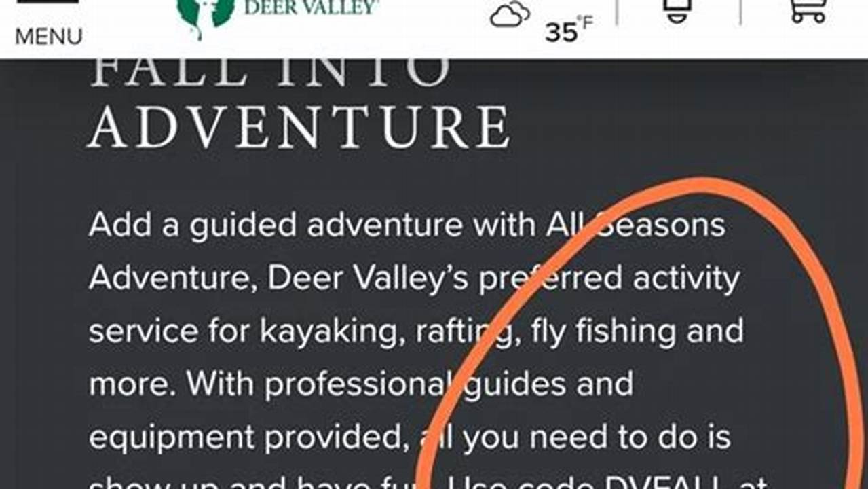Select the 35 temperature reading
This screenshot has height=489, width=868.
coord(561,33)
